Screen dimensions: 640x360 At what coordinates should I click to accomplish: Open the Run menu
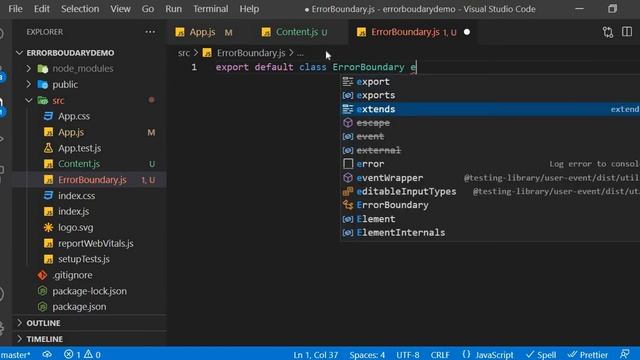coord(173,9)
